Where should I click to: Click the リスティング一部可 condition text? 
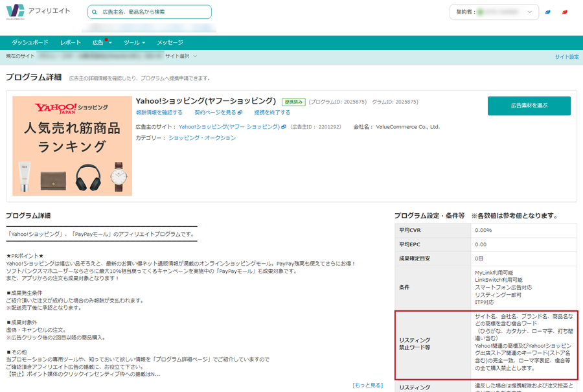point(498,295)
